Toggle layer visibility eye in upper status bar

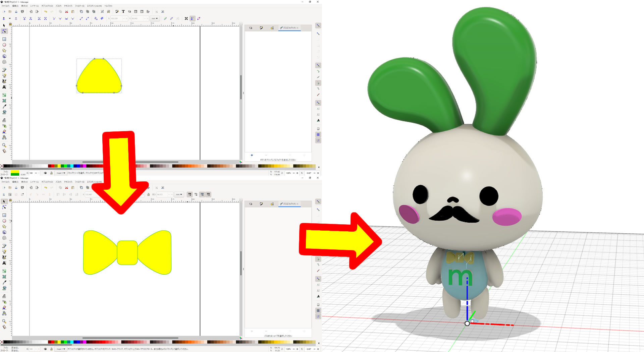(45, 173)
